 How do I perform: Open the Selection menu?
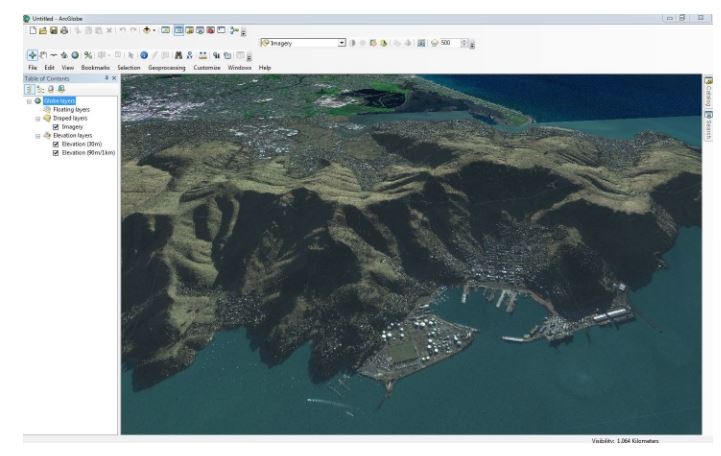pos(129,68)
